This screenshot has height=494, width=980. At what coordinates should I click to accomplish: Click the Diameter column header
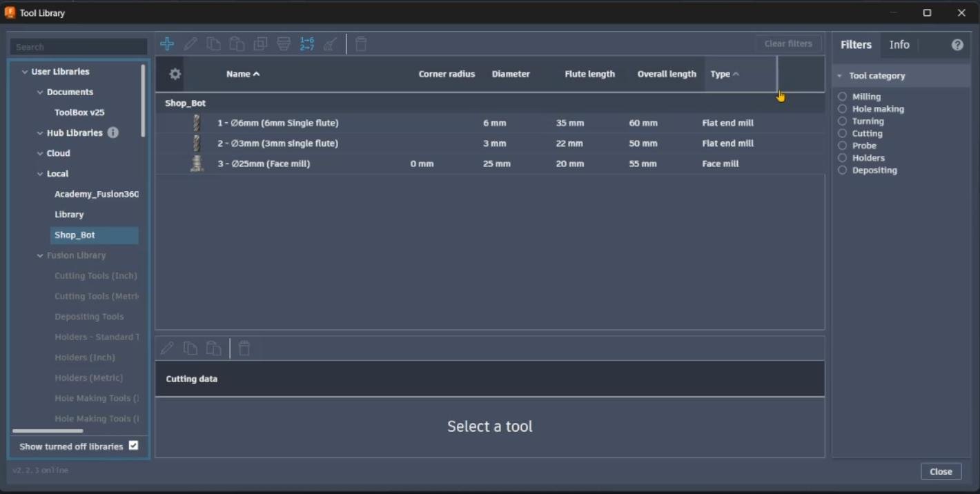pyautogui.click(x=511, y=74)
